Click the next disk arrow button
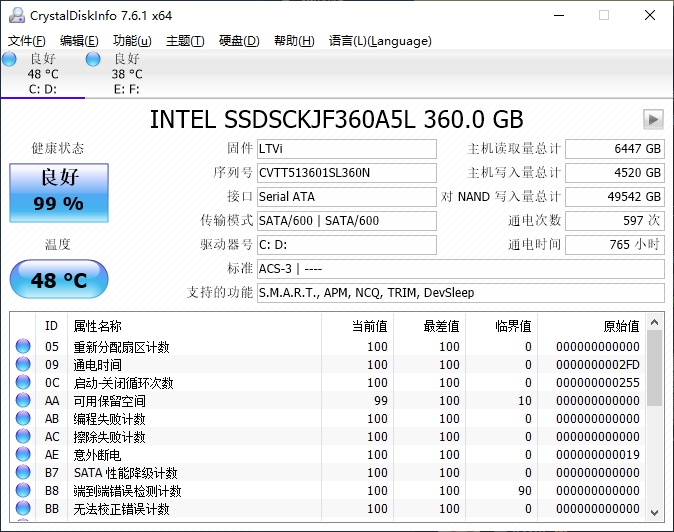Viewport: 674px width, 532px height. [x=653, y=119]
